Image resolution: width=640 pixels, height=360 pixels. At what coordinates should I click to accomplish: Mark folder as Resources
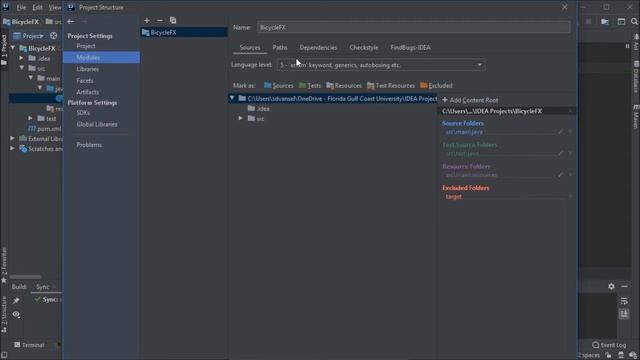click(x=344, y=86)
